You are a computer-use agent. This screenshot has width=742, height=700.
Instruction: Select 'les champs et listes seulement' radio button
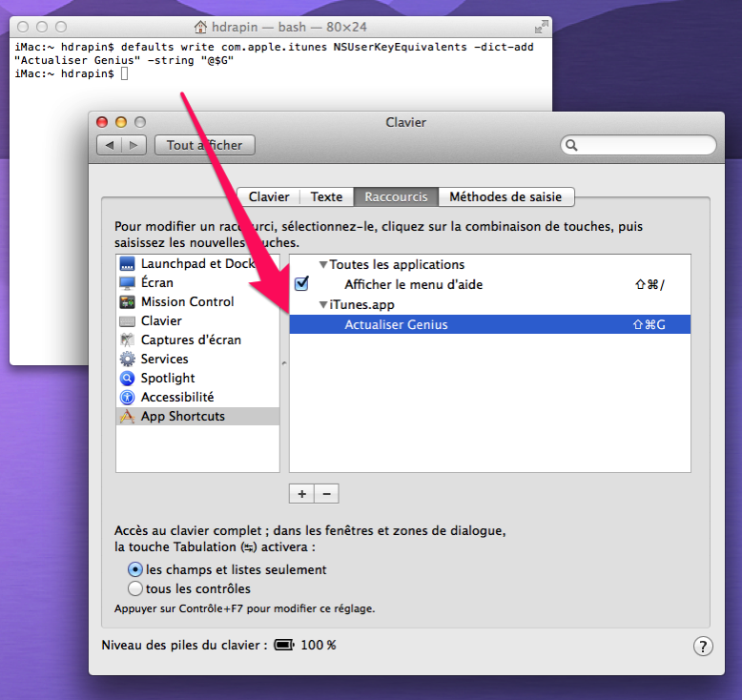(x=135, y=569)
